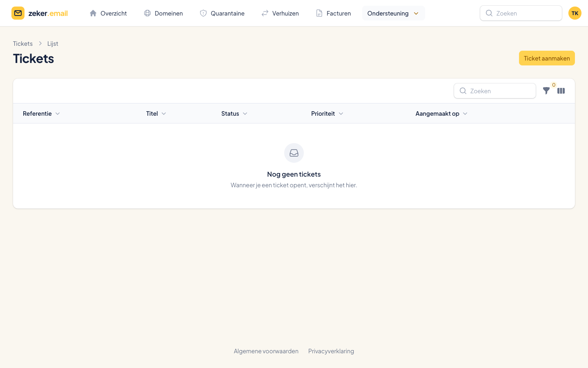Image resolution: width=588 pixels, height=368 pixels.
Task: Click the Tickets breadcrumb link
Action: [23, 43]
